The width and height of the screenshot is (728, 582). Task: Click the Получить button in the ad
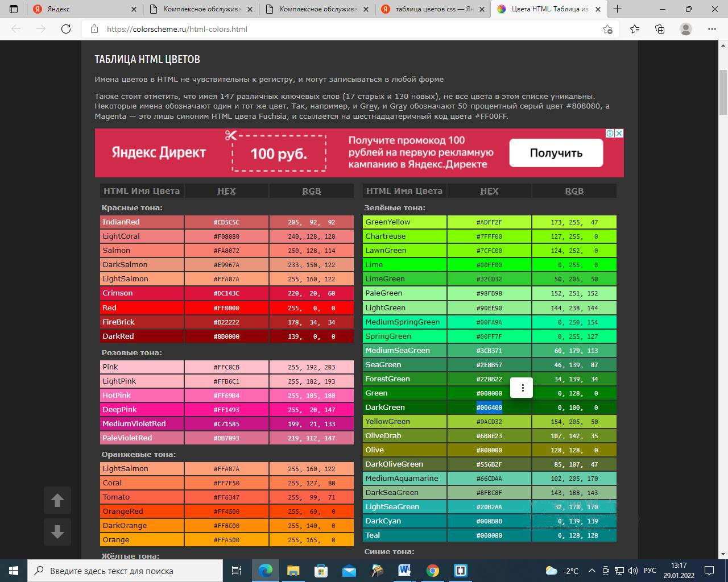pyautogui.click(x=556, y=153)
